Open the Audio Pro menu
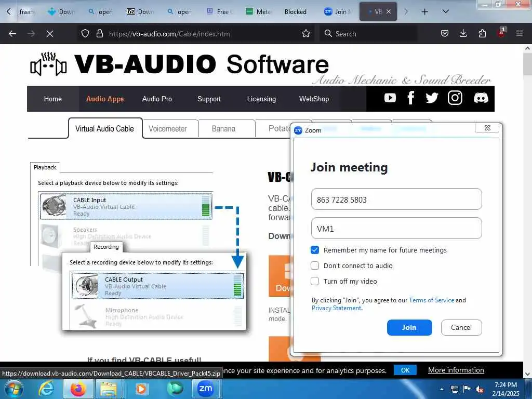The image size is (532, 399). 157,99
